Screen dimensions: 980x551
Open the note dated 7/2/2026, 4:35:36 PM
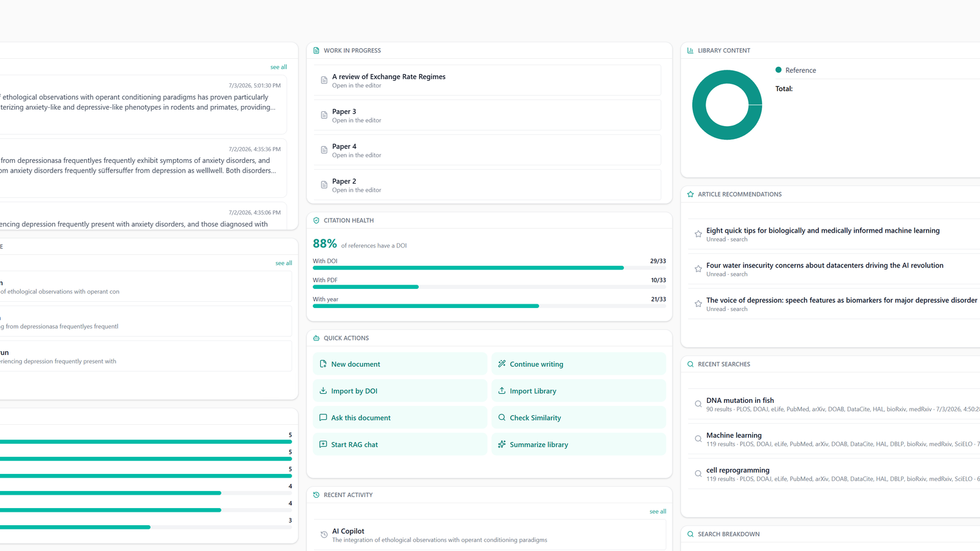(143, 168)
